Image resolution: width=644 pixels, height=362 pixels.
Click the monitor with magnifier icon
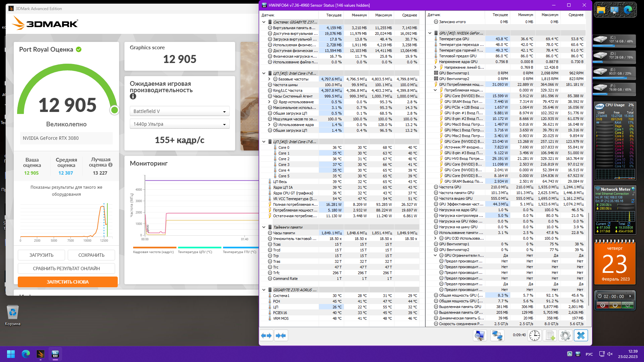coord(480,336)
